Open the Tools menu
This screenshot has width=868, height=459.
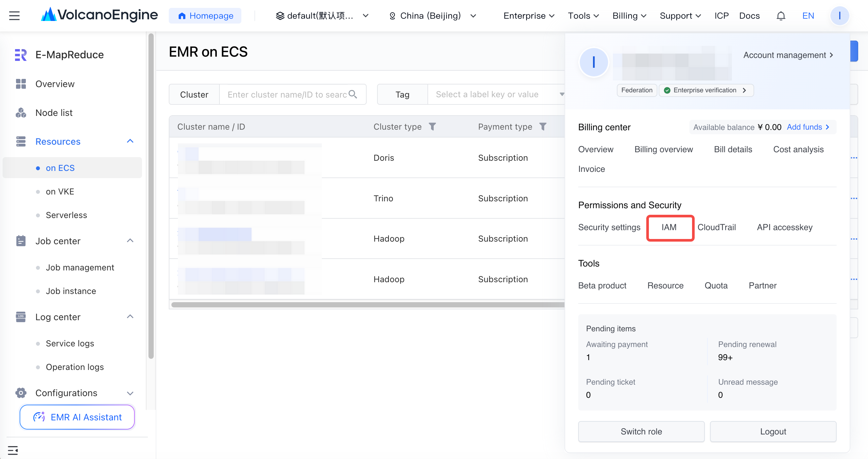pyautogui.click(x=583, y=15)
